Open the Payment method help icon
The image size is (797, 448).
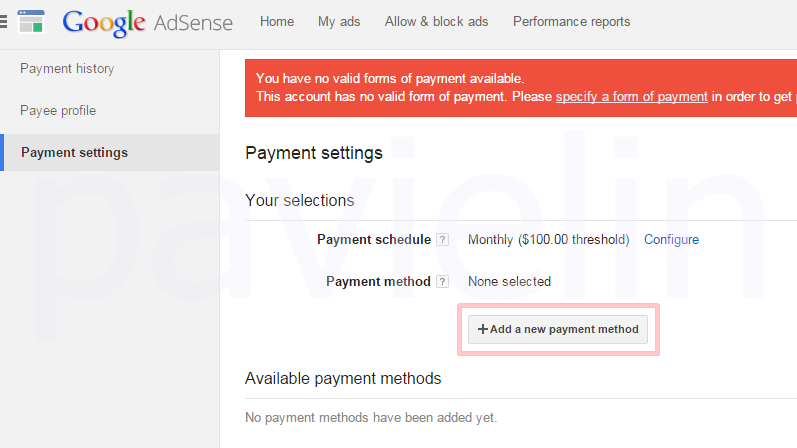tap(443, 282)
